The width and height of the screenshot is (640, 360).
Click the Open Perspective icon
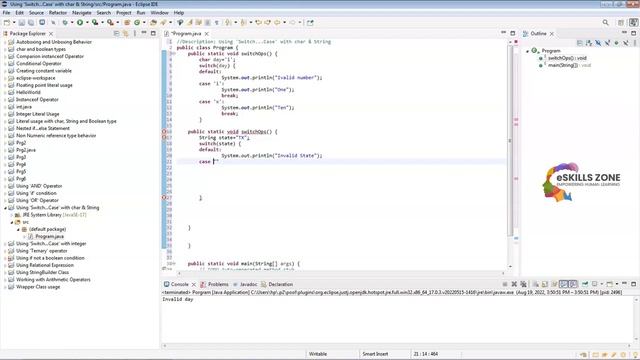tap(621, 23)
